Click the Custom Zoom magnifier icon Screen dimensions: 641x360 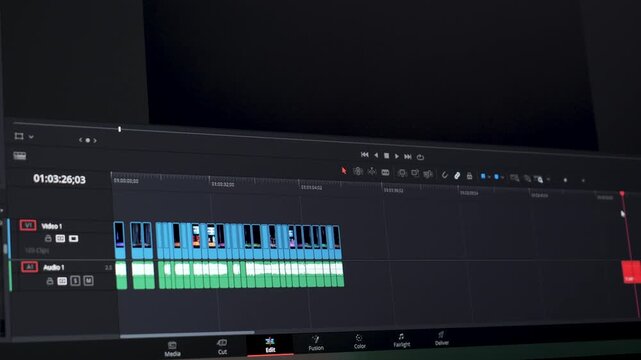[538, 179]
